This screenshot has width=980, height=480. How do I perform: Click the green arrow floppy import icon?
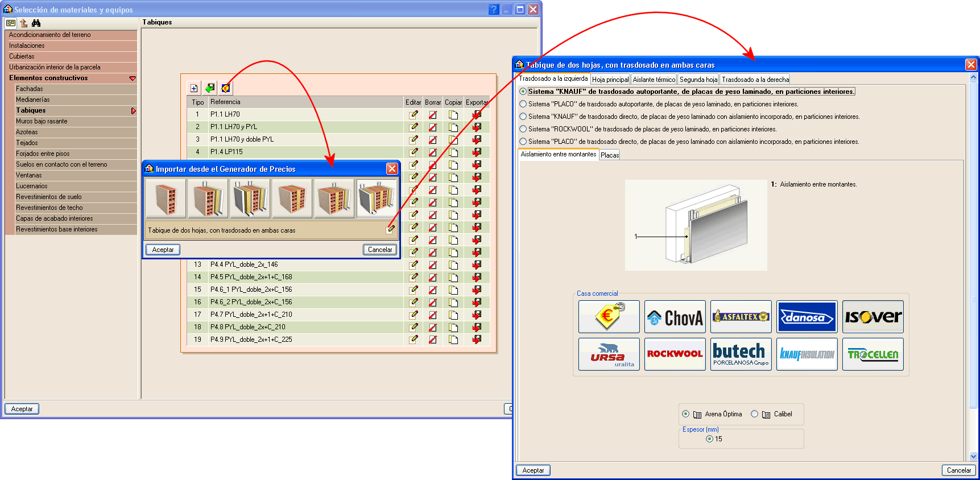[x=210, y=88]
